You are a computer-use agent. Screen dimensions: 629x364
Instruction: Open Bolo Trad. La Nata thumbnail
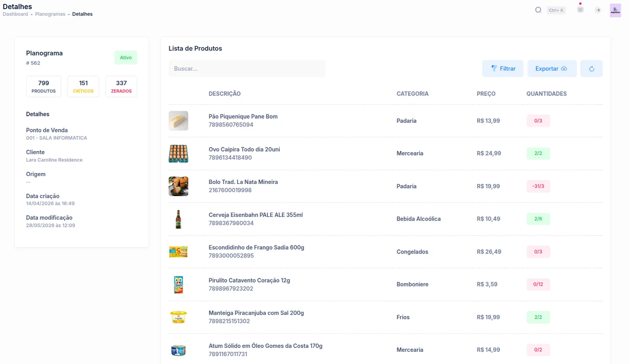pos(178,186)
